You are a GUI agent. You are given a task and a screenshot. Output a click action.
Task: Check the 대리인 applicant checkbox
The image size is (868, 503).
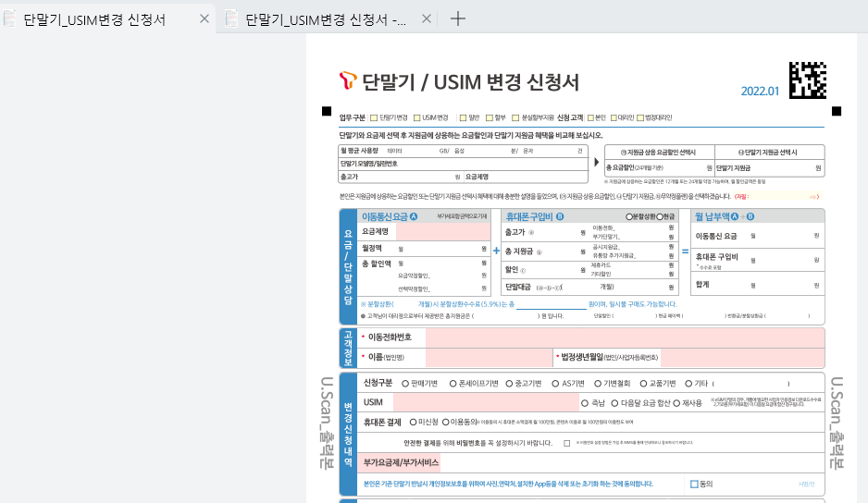[614, 117]
